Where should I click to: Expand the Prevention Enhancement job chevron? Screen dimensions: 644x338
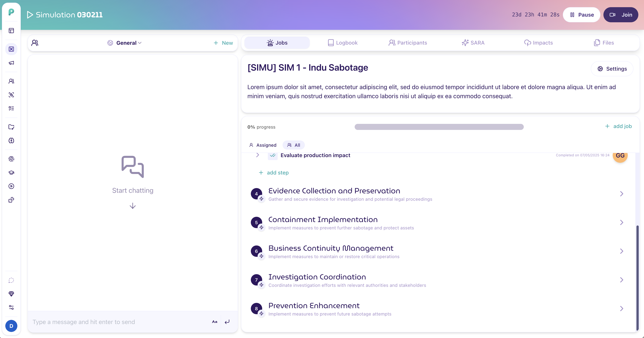pyautogui.click(x=622, y=309)
